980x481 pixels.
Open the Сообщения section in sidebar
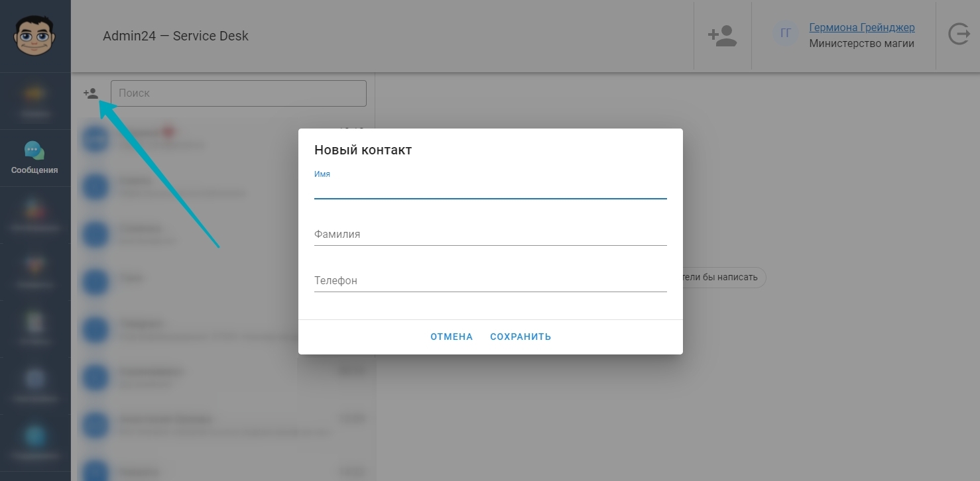(35, 158)
